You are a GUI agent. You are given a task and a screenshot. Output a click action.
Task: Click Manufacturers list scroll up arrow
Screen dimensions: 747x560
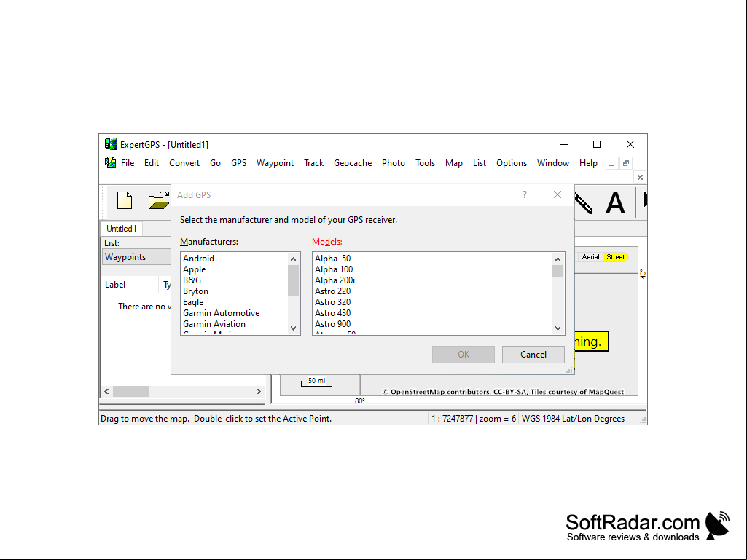tap(294, 259)
